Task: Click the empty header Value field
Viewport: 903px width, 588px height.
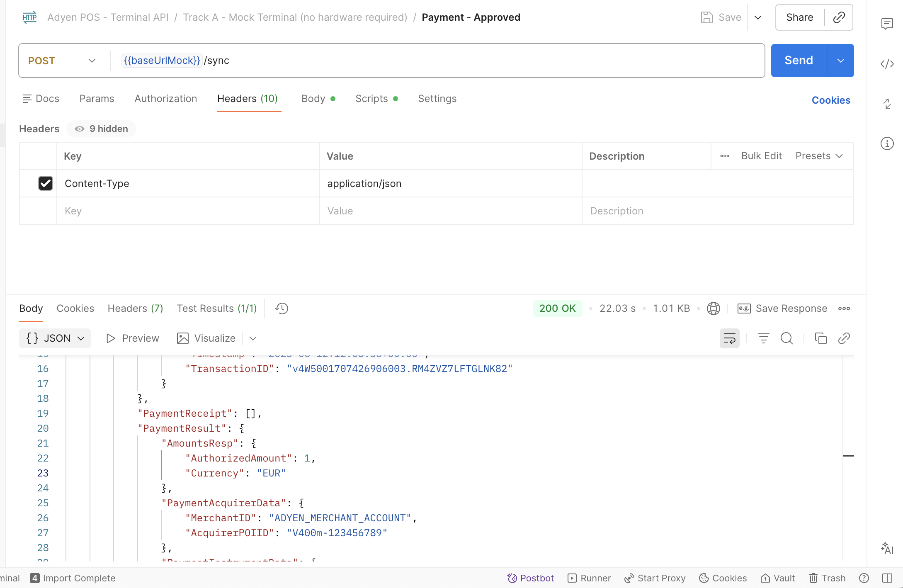Action: (x=451, y=211)
